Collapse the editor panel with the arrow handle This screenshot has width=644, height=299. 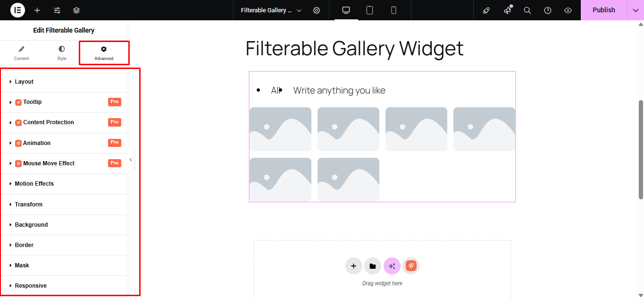tap(131, 160)
